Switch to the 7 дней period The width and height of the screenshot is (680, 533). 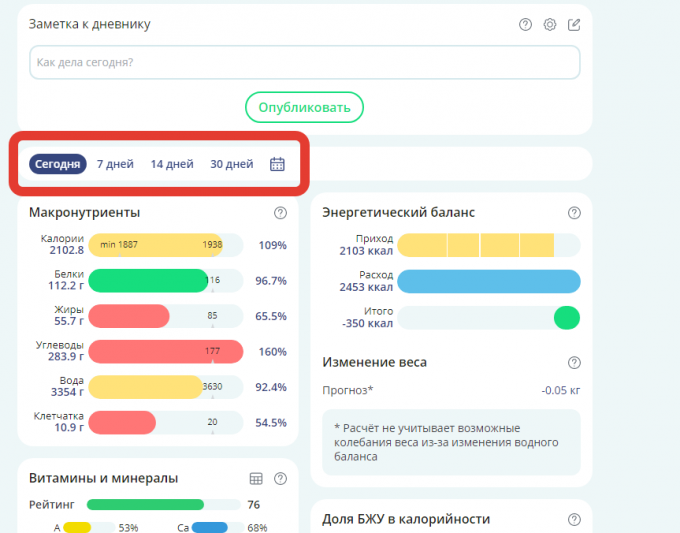pyautogui.click(x=115, y=164)
